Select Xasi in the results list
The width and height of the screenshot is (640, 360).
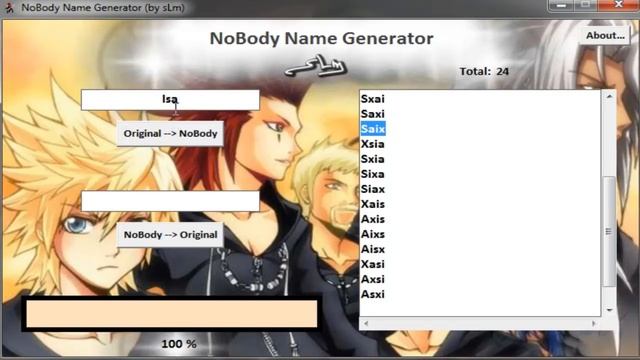pyautogui.click(x=373, y=264)
